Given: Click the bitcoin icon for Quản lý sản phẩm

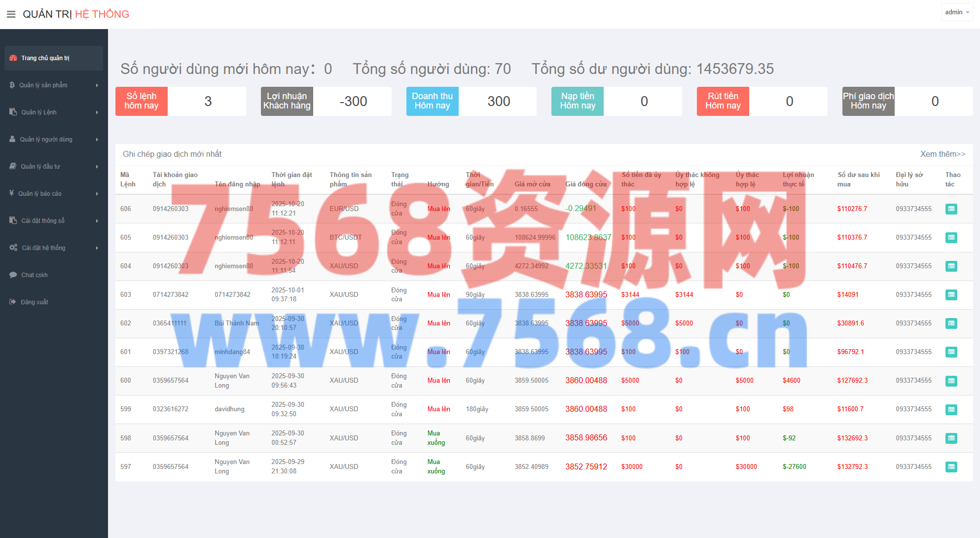Looking at the screenshot, I should point(12,85).
